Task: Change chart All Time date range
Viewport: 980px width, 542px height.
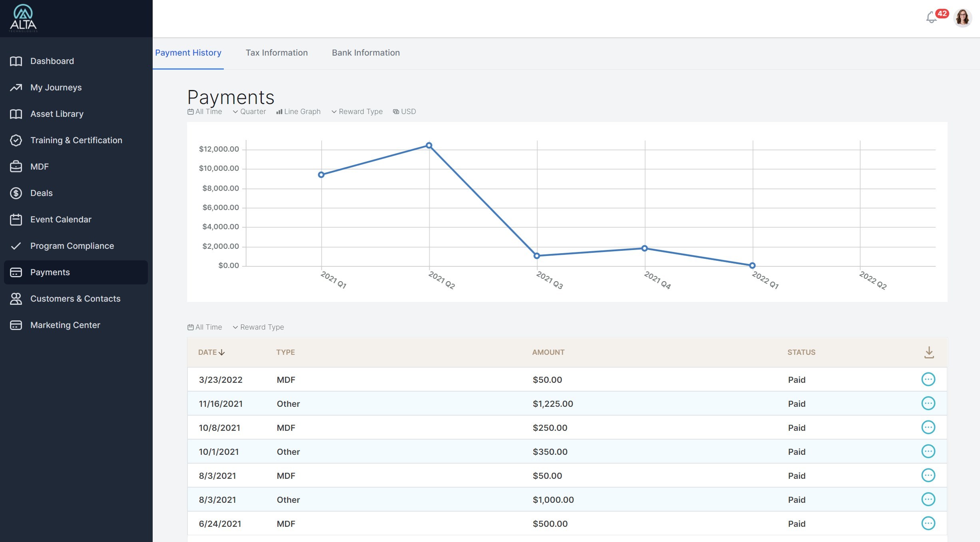Action: [205, 112]
